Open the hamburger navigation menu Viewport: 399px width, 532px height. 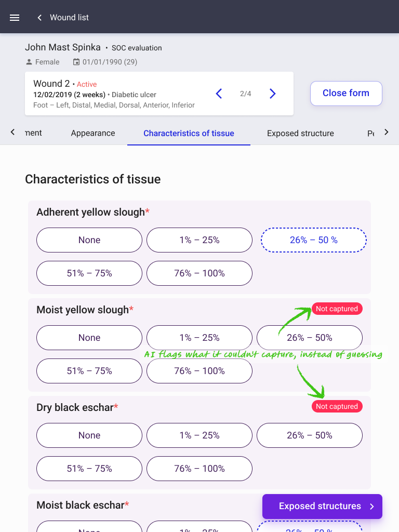(15, 18)
